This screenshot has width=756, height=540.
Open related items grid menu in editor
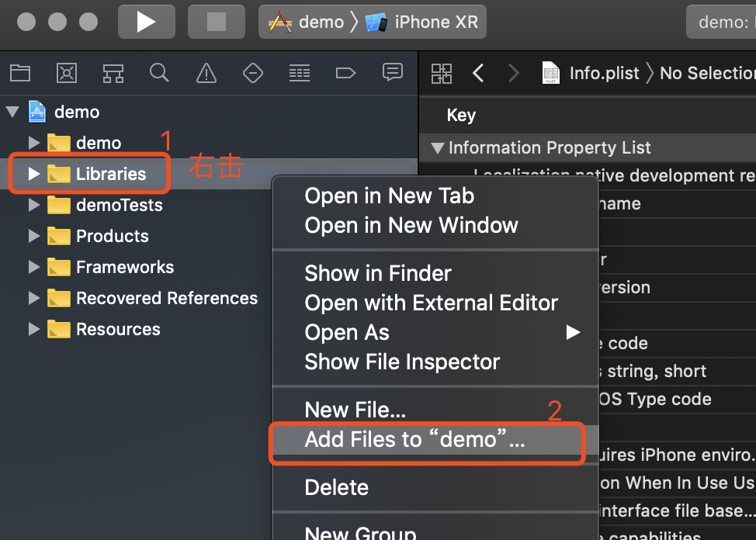pos(441,73)
